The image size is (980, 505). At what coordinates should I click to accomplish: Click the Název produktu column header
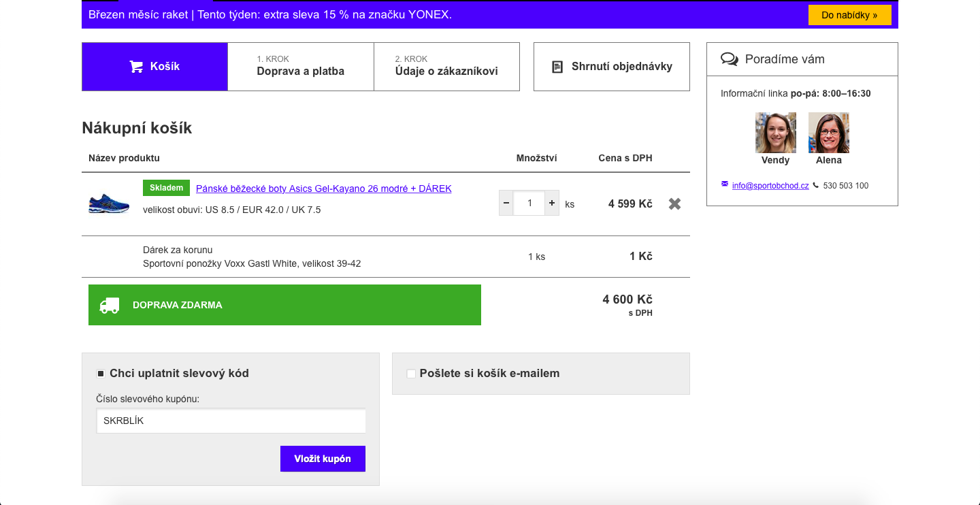click(x=124, y=158)
